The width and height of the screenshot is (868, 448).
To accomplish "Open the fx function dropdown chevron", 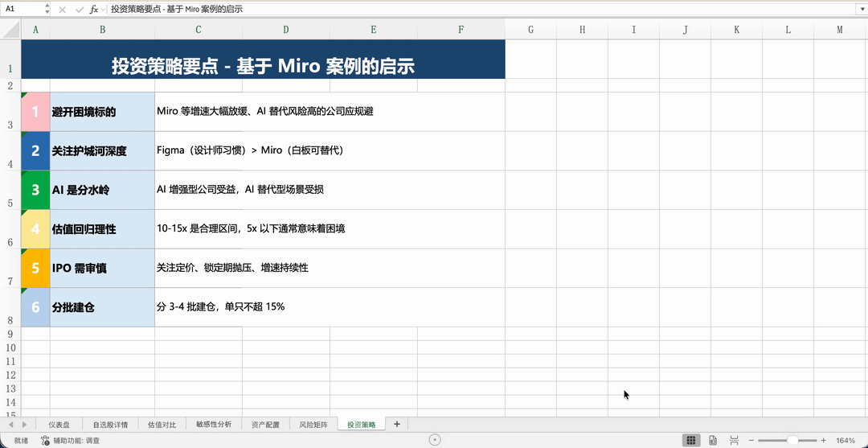I will [104, 10].
